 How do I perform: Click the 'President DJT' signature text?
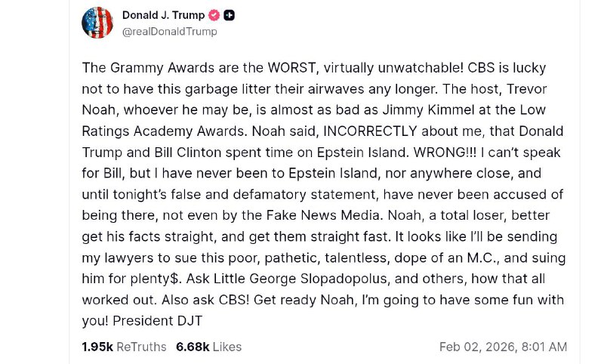tap(158, 320)
